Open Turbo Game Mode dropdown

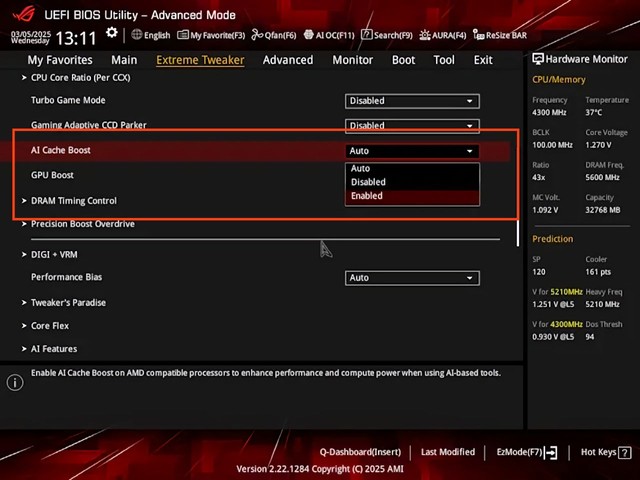click(412, 101)
